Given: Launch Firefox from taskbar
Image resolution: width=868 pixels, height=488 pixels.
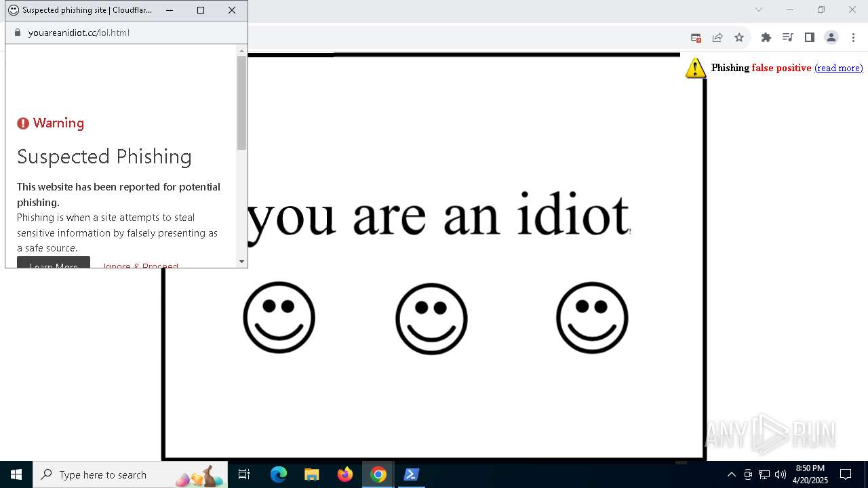Looking at the screenshot, I should (345, 474).
